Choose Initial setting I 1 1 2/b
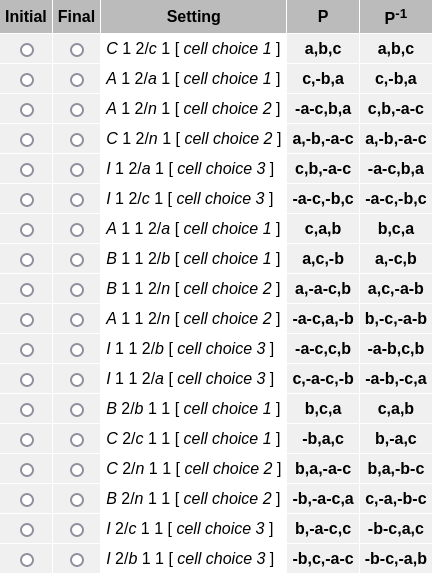 pyautogui.click(x=27, y=349)
